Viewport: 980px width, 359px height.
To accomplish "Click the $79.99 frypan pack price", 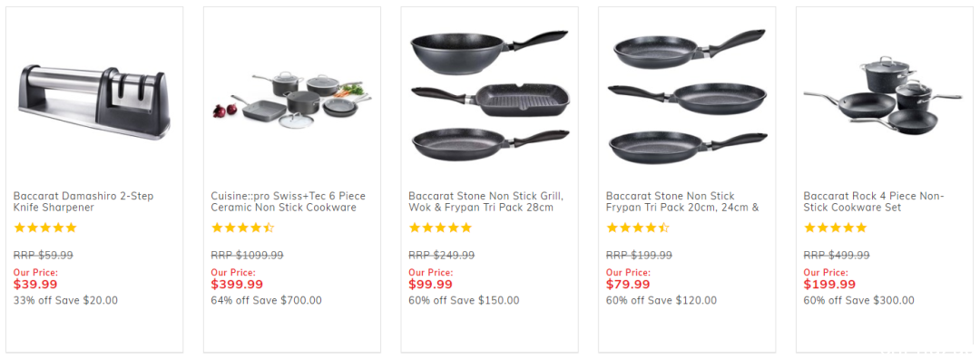I will tap(628, 285).
